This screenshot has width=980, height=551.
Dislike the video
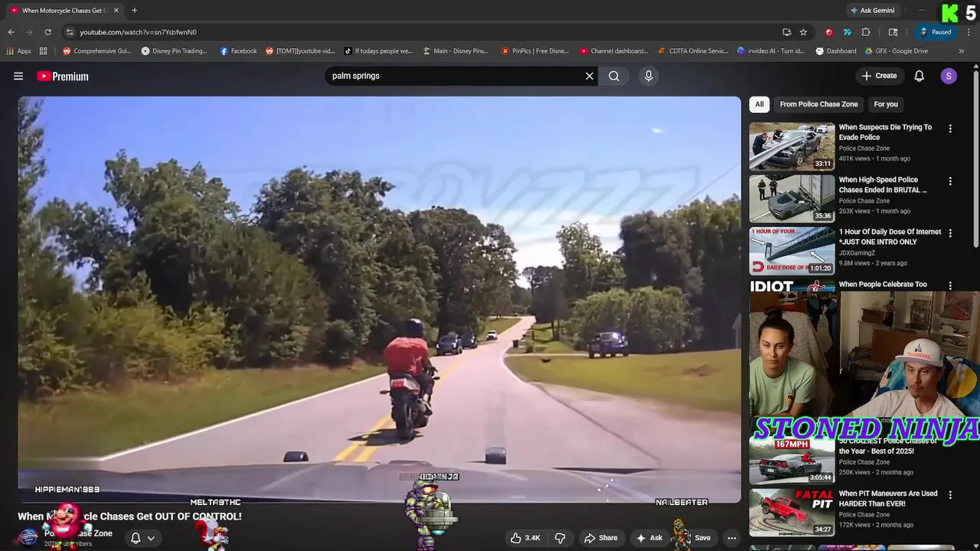pos(560,538)
